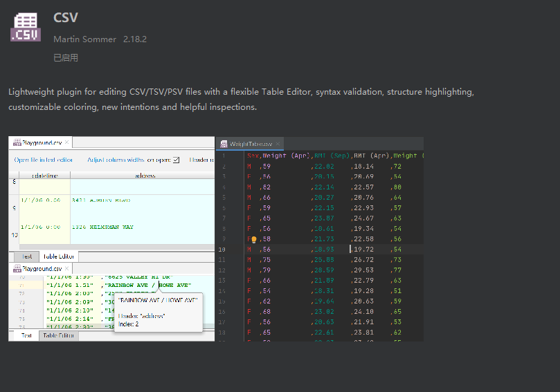This screenshot has width=560, height=392.
Task: Switch to the upper Text tab
Action: (27, 256)
